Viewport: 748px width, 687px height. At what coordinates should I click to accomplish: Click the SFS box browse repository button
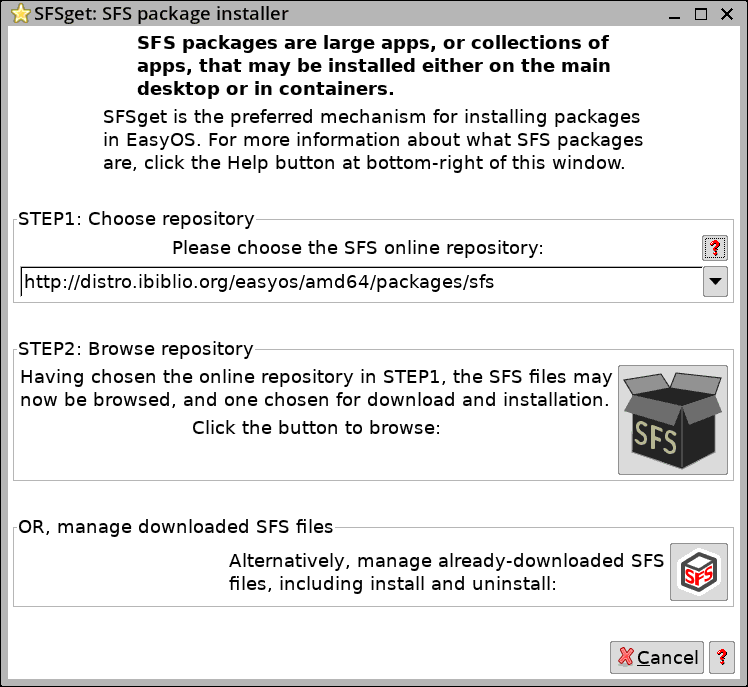[673, 420]
